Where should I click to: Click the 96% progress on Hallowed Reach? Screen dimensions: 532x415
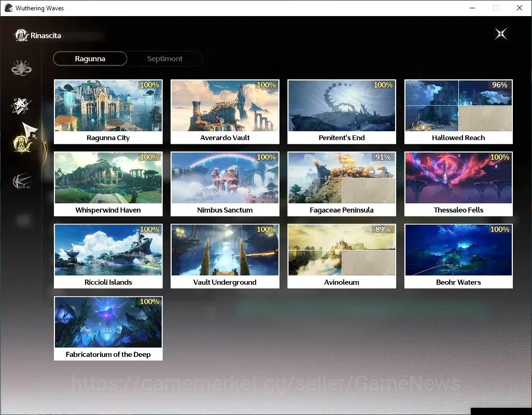pyautogui.click(x=499, y=85)
